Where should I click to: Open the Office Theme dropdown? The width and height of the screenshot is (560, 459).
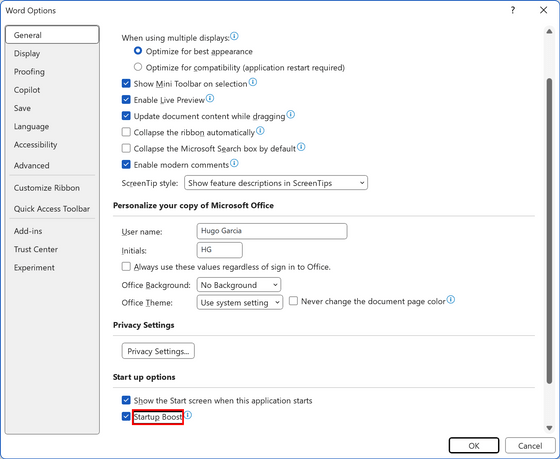tap(240, 303)
